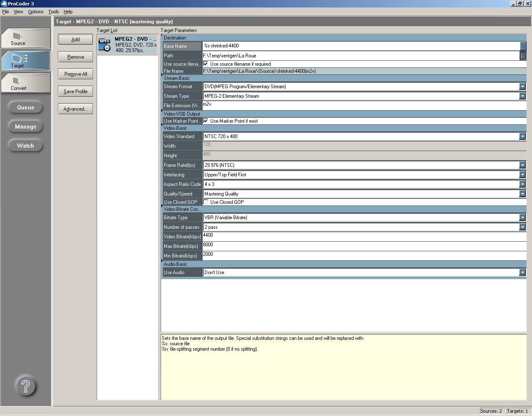Screen dimensions: 532x416
Task: Browse button next to Base Name field
Action: coord(523,46)
